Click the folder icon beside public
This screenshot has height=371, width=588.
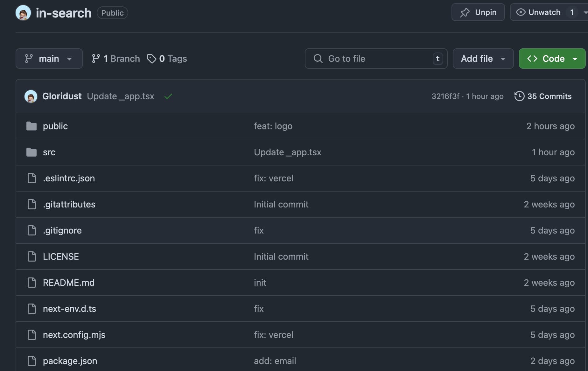(x=31, y=126)
